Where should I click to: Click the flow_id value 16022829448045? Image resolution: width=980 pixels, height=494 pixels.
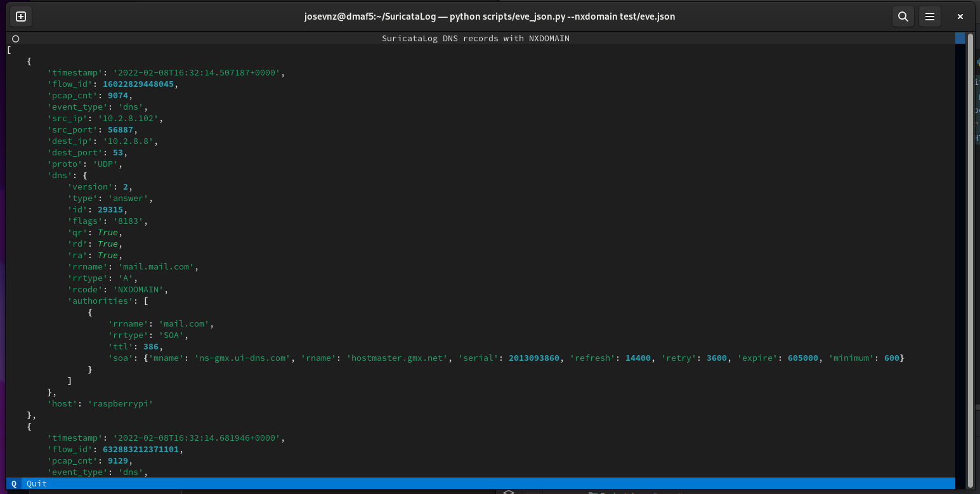[138, 84]
